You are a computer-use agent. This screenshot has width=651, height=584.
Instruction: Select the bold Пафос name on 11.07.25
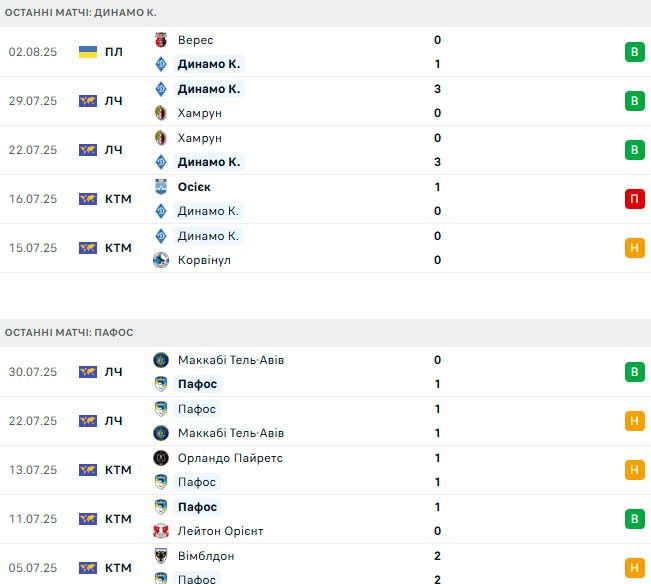pyautogui.click(x=197, y=507)
